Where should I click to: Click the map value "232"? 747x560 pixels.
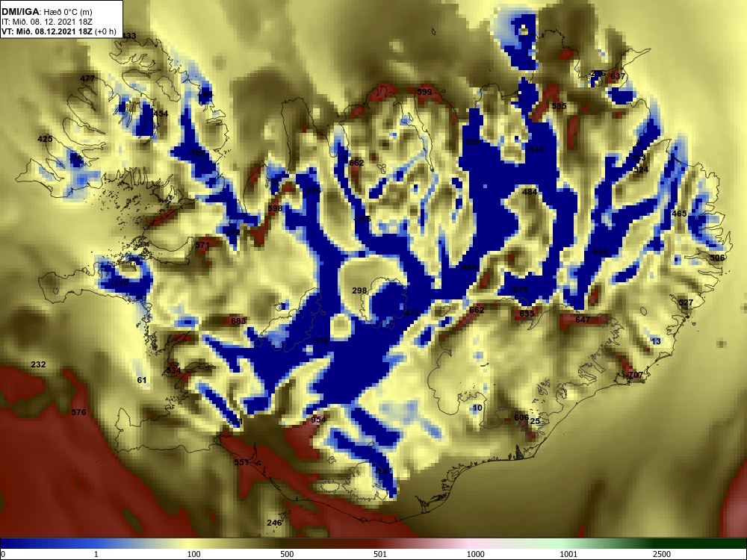(x=38, y=365)
